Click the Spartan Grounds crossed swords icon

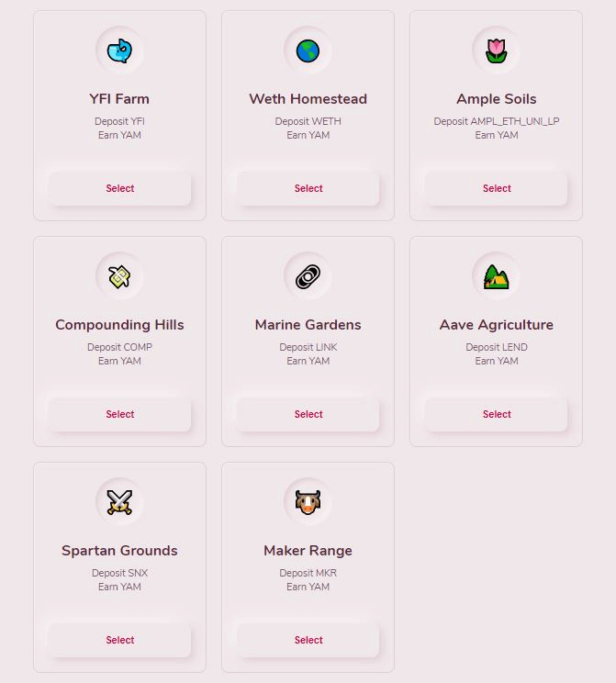click(119, 502)
